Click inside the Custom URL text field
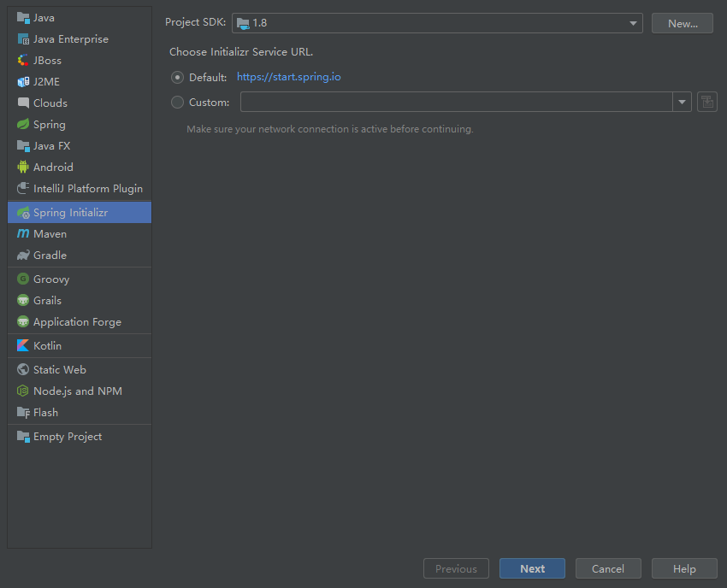This screenshot has width=727, height=588. coord(456,102)
